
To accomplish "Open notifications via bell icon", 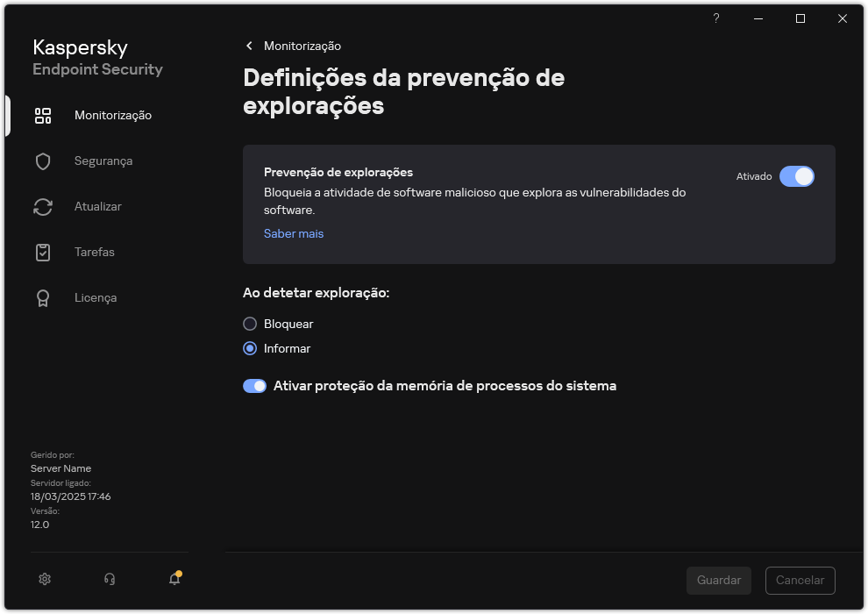I will (174, 580).
